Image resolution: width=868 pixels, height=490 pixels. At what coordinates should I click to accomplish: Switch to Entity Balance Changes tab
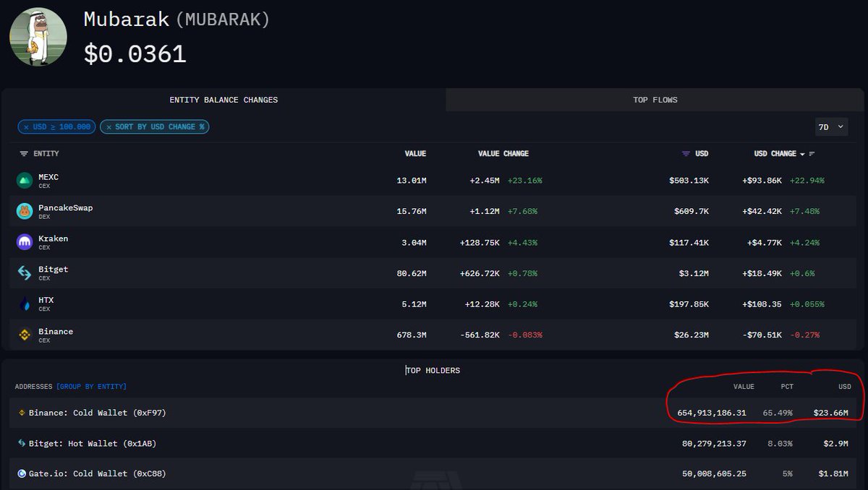point(224,100)
